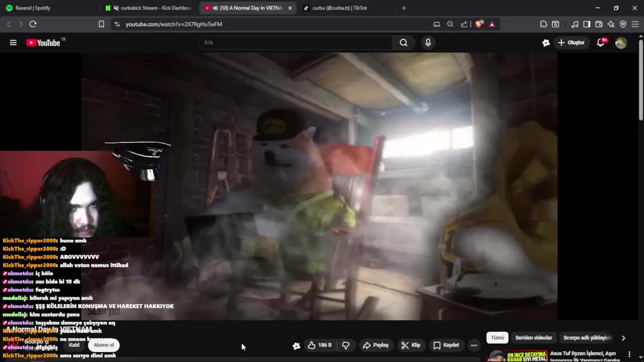The width and height of the screenshot is (644, 362).
Task: Dislike the video with thumbs-down icon
Action: tap(346, 345)
